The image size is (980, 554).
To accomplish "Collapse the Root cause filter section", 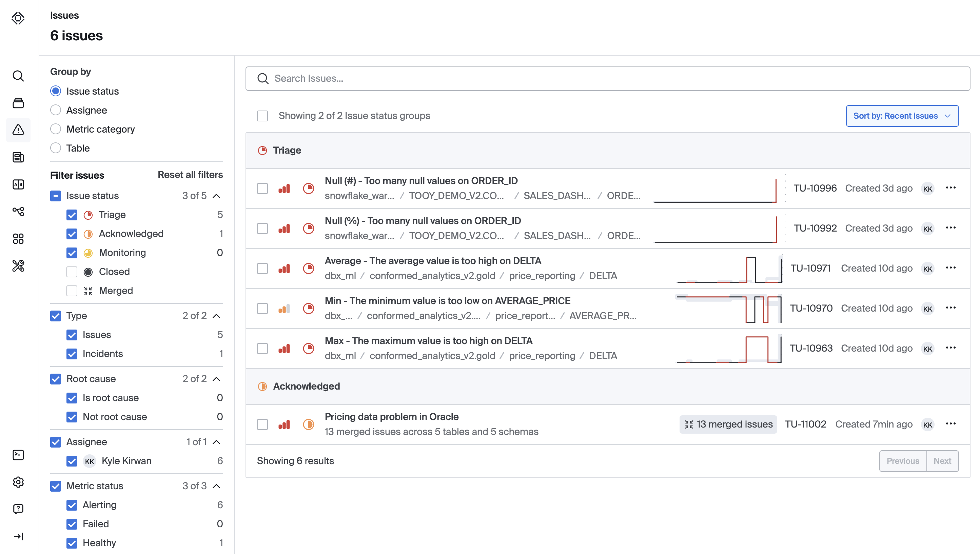I will (x=216, y=379).
